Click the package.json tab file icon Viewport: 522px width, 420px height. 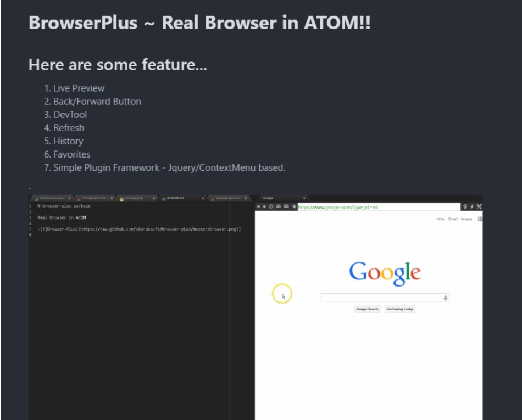122,199
